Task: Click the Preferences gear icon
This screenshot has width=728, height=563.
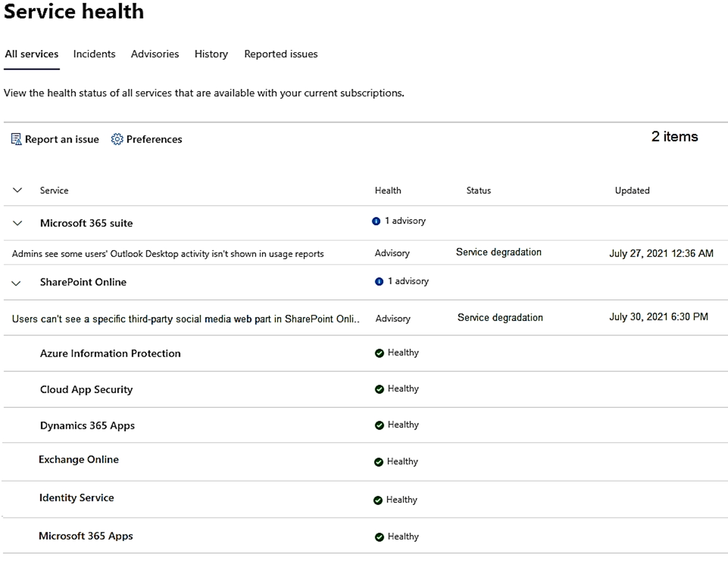Action: pos(117,139)
